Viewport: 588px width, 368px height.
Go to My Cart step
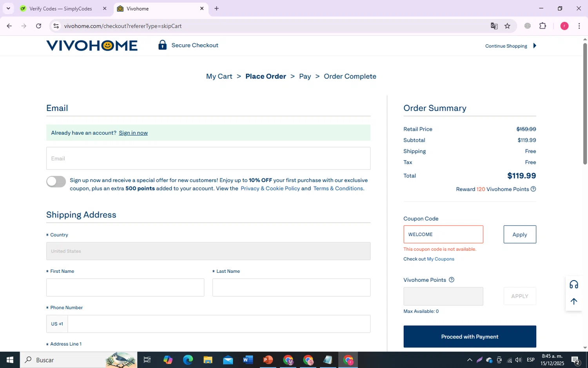(219, 77)
